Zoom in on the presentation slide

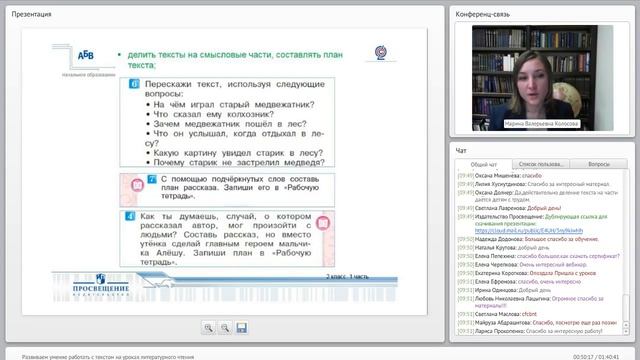(208, 328)
